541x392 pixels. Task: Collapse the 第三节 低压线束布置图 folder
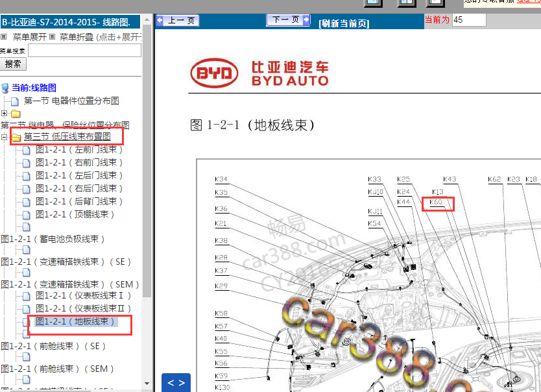[4, 137]
